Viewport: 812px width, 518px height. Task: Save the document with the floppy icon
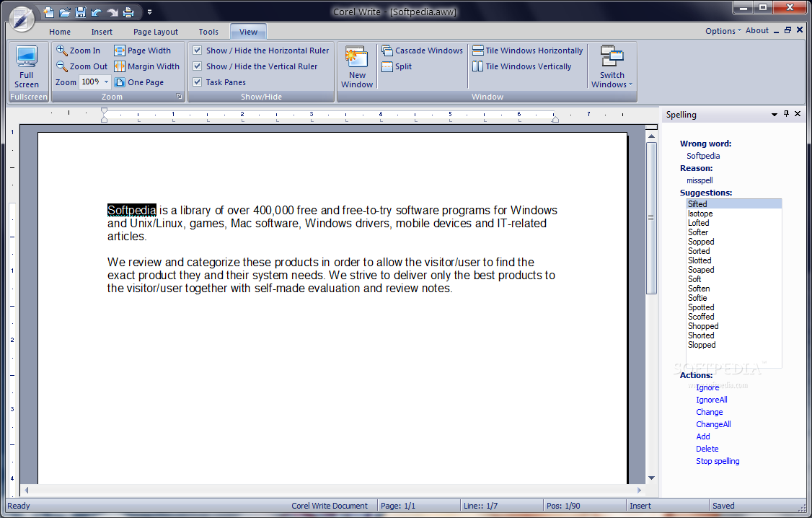[x=80, y=12]
